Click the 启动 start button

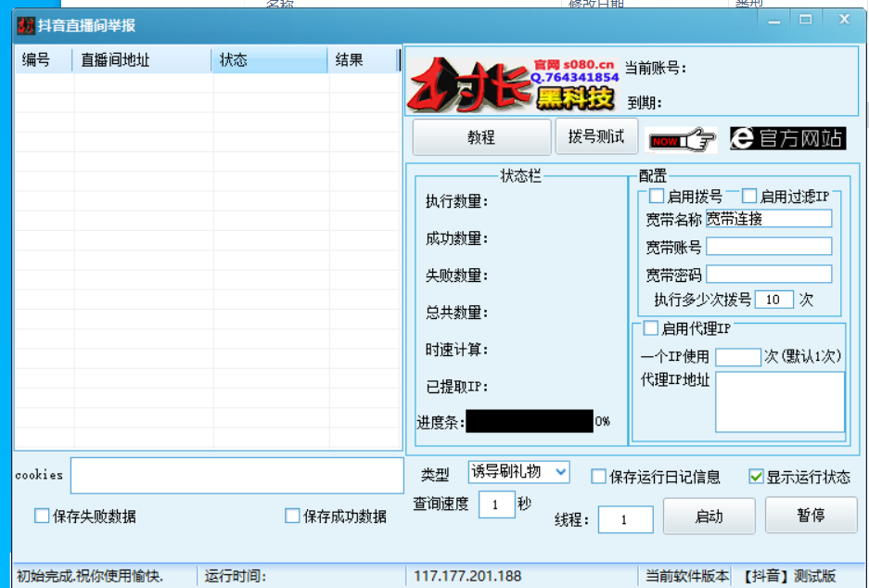(x=709, y=516)
